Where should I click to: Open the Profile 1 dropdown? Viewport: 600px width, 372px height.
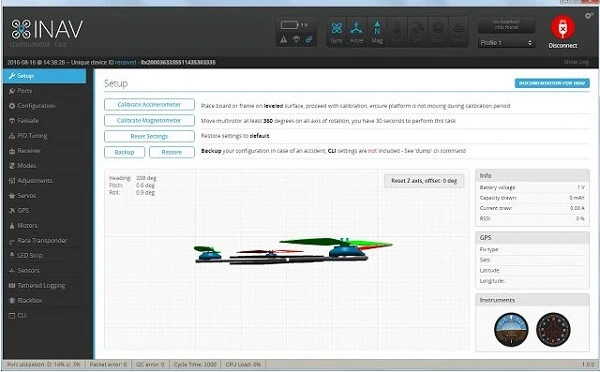pos(506,42)
